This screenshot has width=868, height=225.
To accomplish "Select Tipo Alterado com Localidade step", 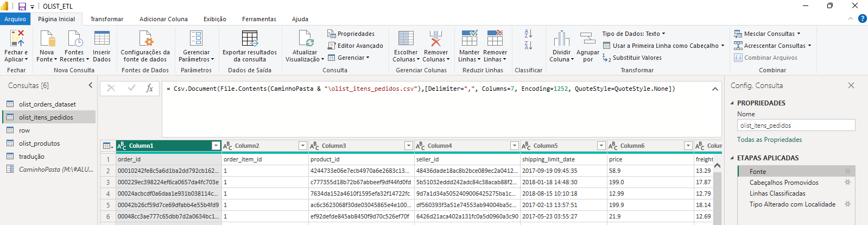I will pyautogui.click(x=792, y=204).
